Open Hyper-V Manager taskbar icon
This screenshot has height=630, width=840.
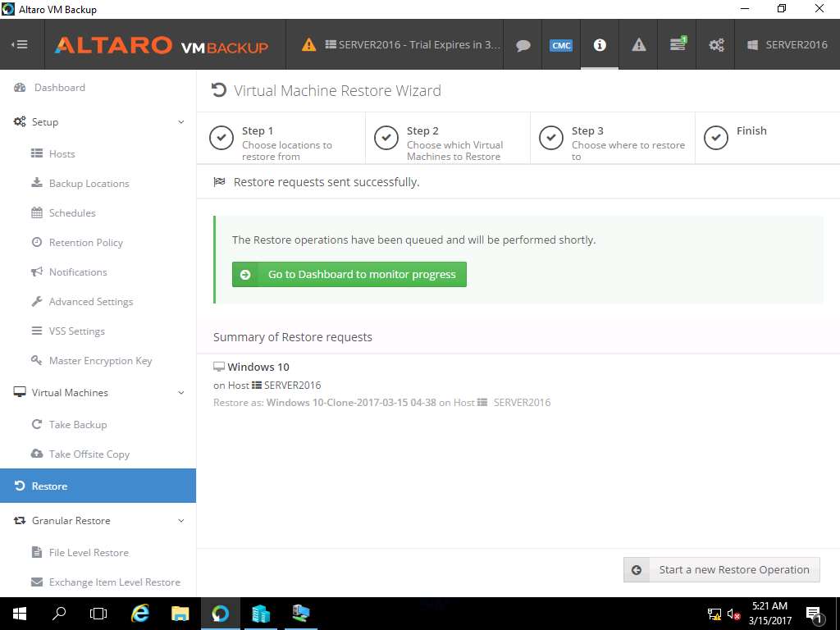[x=301, y=614]
